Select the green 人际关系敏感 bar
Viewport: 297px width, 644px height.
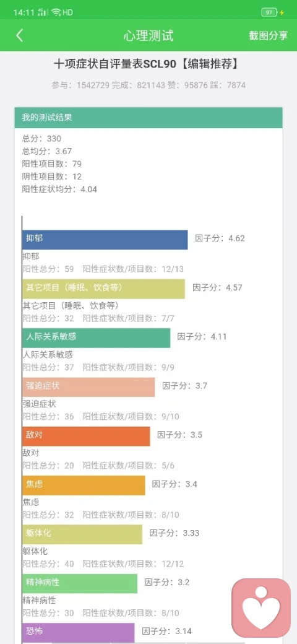pyautogui.click(x=96, y=338)
